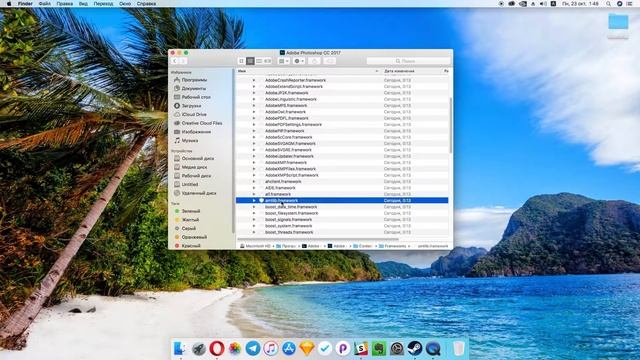This screenshot has height=360, width=640.
Task: Filter by the Оранжевый tag
Action: (x=191, y=237)
